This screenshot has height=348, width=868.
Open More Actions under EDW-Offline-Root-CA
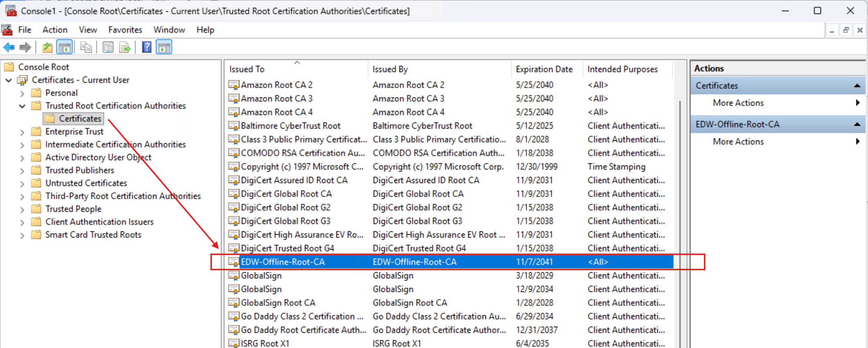click(x=738, y=142)
